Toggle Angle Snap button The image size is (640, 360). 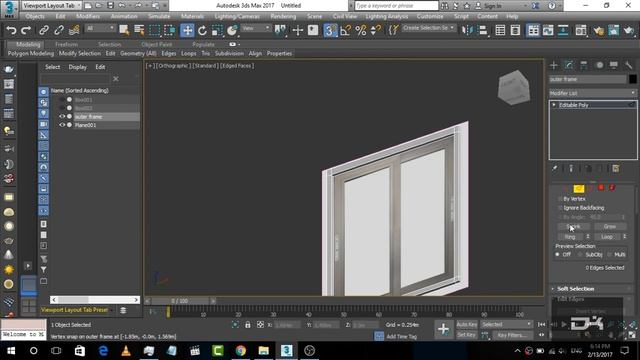(x=346, y=30)
